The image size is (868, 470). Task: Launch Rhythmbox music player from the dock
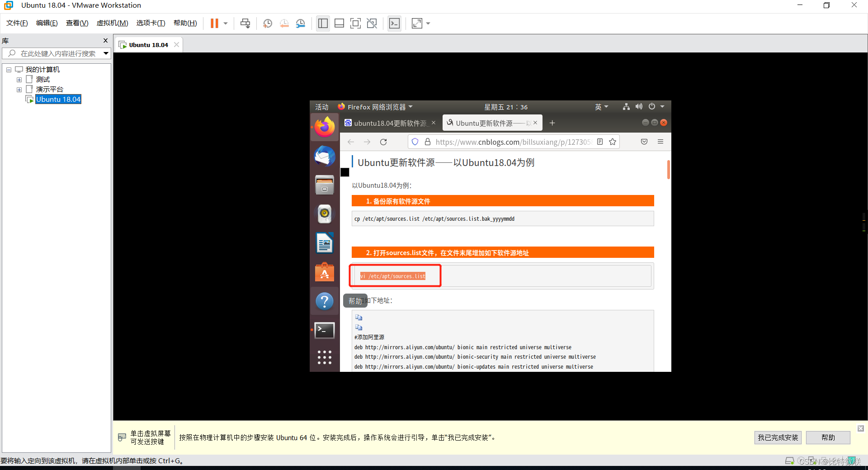click(x=324, y=214)
